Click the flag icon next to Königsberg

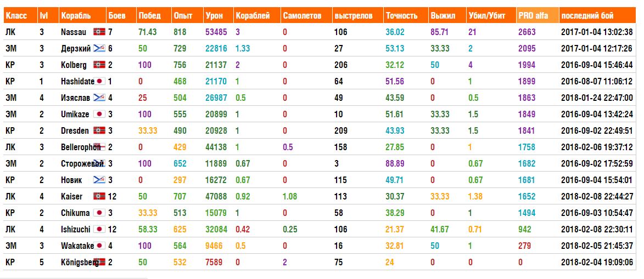[x=99, y=263]
